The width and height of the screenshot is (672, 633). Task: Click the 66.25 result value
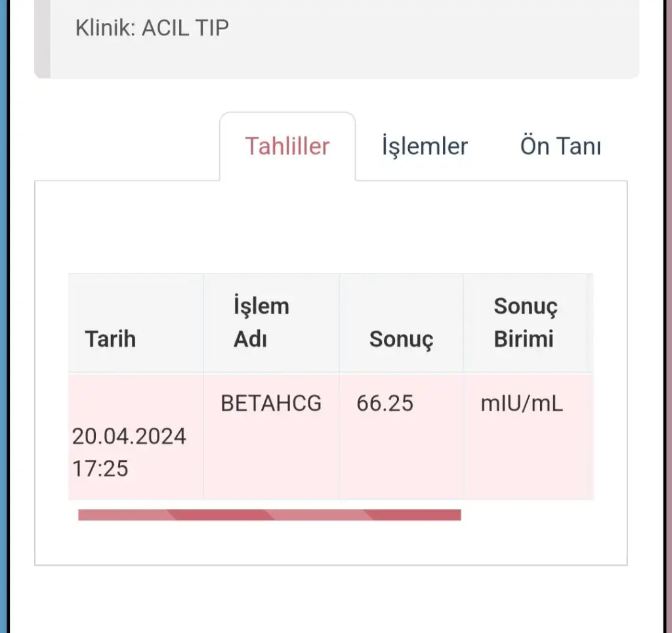(x=385, y=403)
